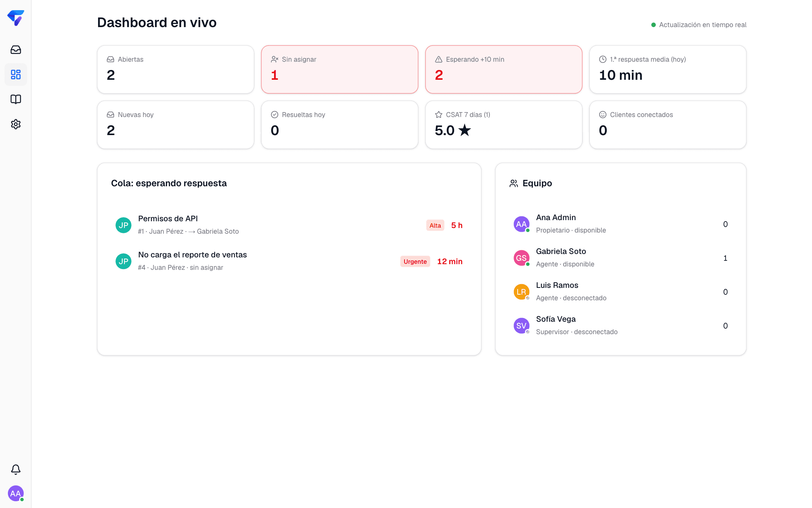Open the notifications bell
Viewport: 812px width, 508px height.
(16, 469)
